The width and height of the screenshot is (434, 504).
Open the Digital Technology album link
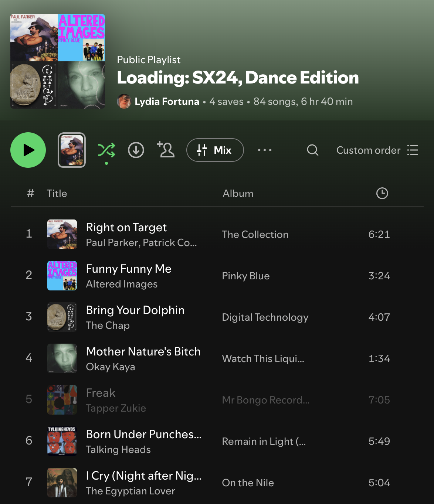pyautogui.click(x=265, y=317)
